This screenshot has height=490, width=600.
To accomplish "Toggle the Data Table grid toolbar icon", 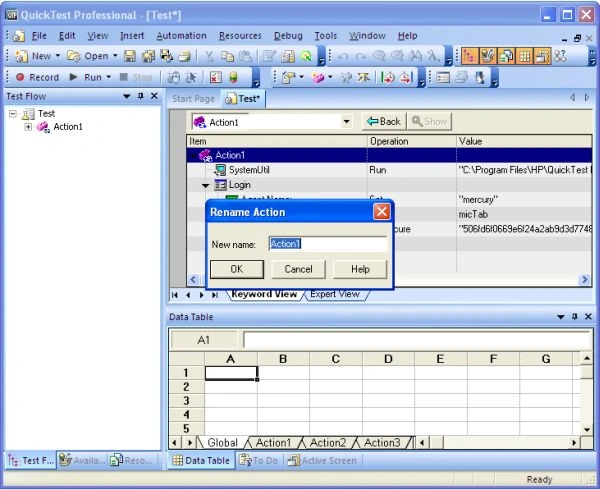I will [x=525, y=56].
